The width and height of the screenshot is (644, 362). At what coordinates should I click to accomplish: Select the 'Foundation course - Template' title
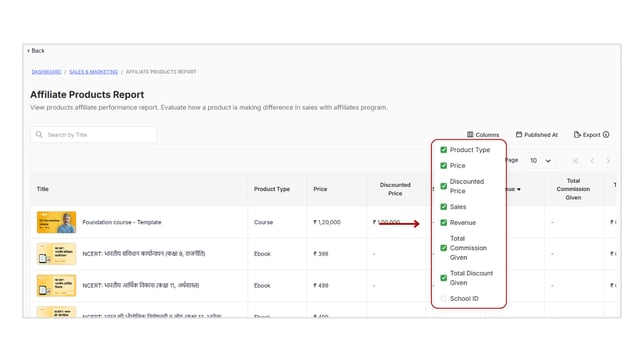pyautogui.click(x=122, y=222)
